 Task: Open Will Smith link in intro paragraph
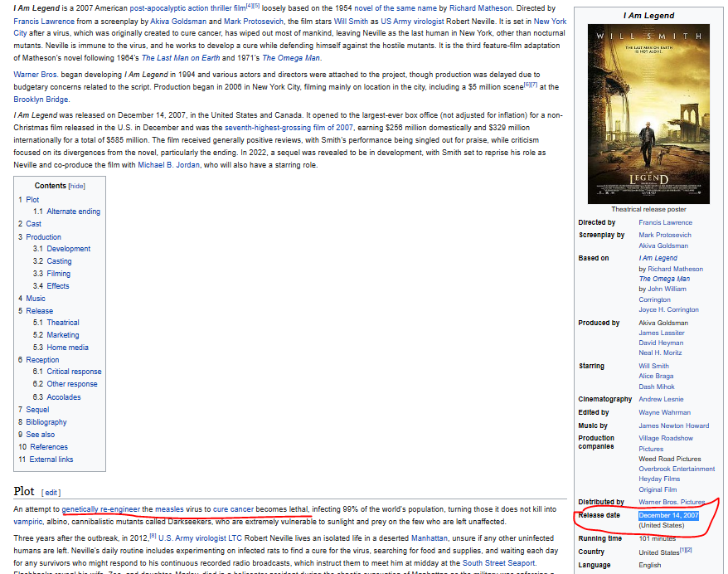(351, 22)
